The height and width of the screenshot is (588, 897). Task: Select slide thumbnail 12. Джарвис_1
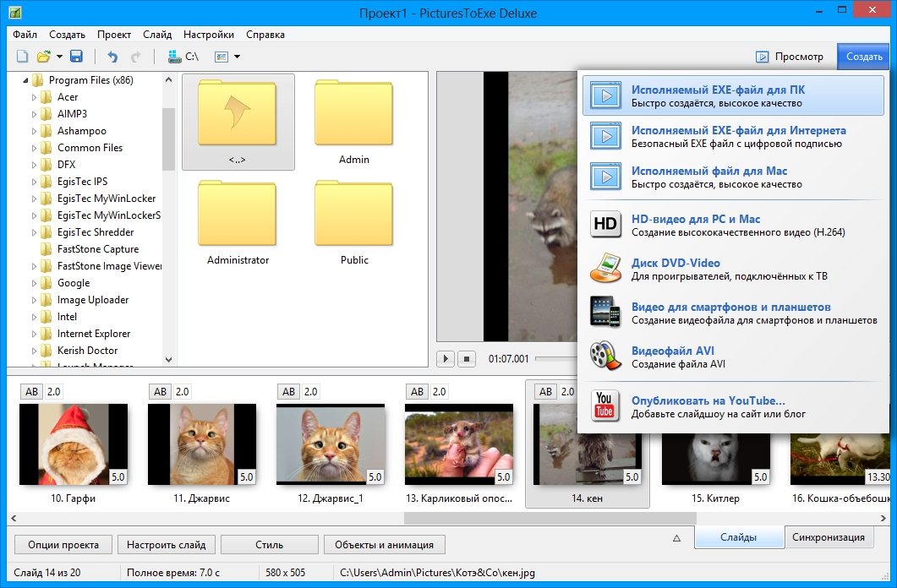pos(331,444)
